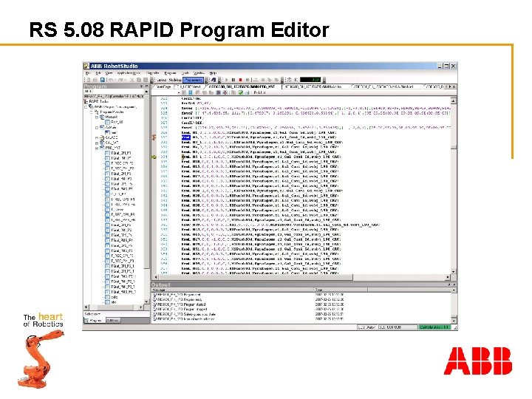Viewport: 532px width, 399px height.
Task: Open the Tools menu
Action: 185,73
